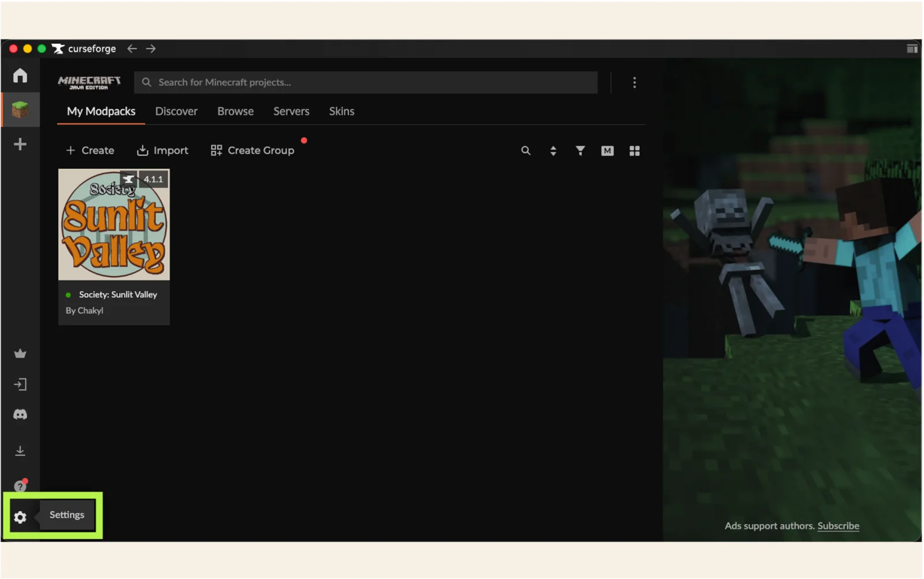Switch to grid view layout

(x=634, y=151)
